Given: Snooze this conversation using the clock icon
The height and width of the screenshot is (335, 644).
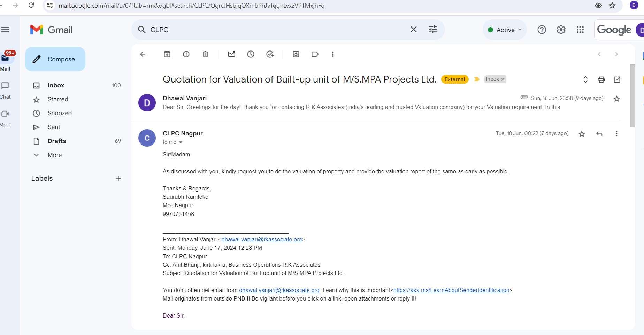Looking at the screenshot, I should [x=251, y=54].
